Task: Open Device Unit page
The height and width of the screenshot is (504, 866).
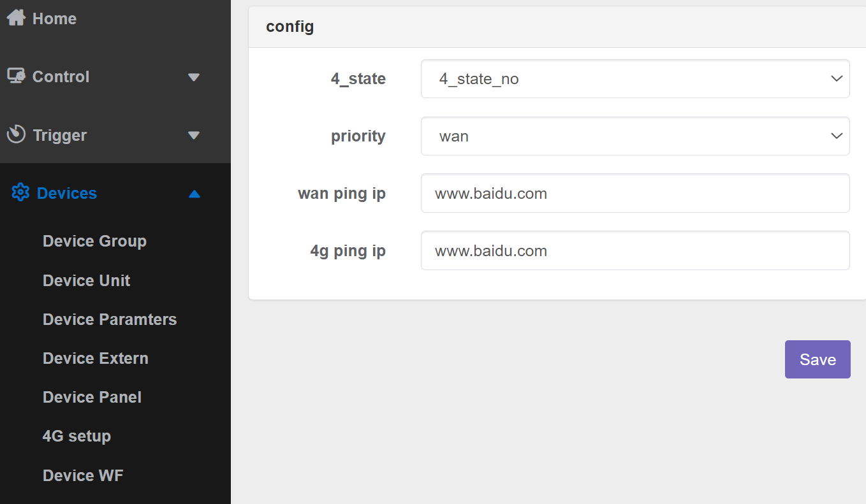Action: tap(86, 280)
